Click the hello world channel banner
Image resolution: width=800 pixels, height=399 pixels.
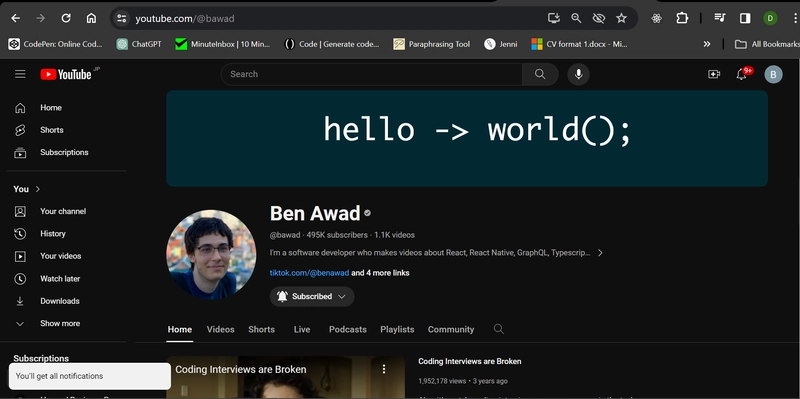(x=467, y=138)
